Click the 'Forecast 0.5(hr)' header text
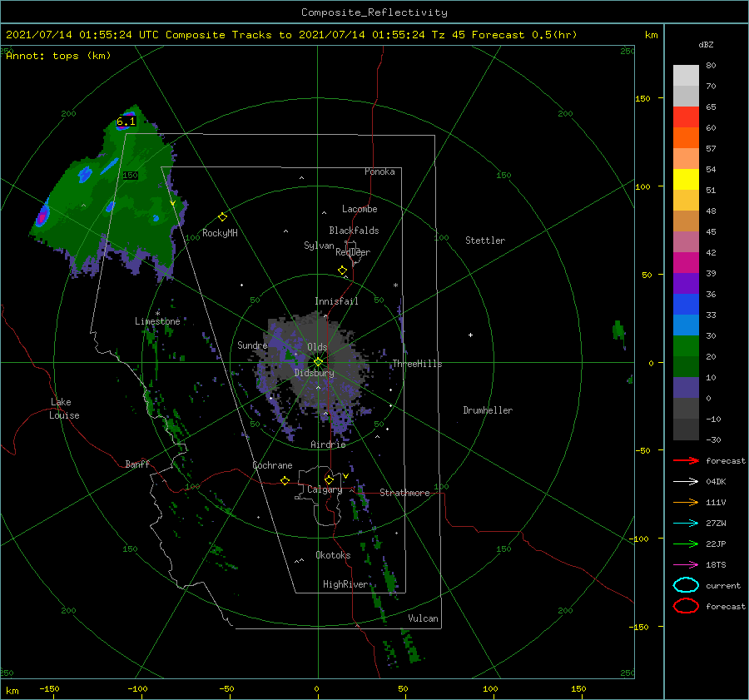The width and height of the screenshot is (749, 700). pos(524,35)
